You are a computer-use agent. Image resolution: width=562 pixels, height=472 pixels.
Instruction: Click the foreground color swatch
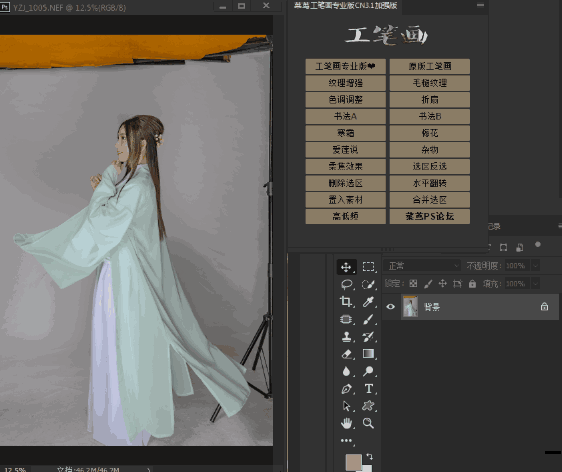(353, 462)
